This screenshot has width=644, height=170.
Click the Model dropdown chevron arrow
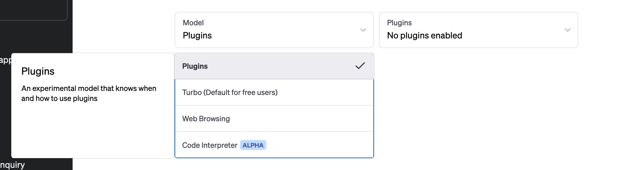(x=363, y=30)
